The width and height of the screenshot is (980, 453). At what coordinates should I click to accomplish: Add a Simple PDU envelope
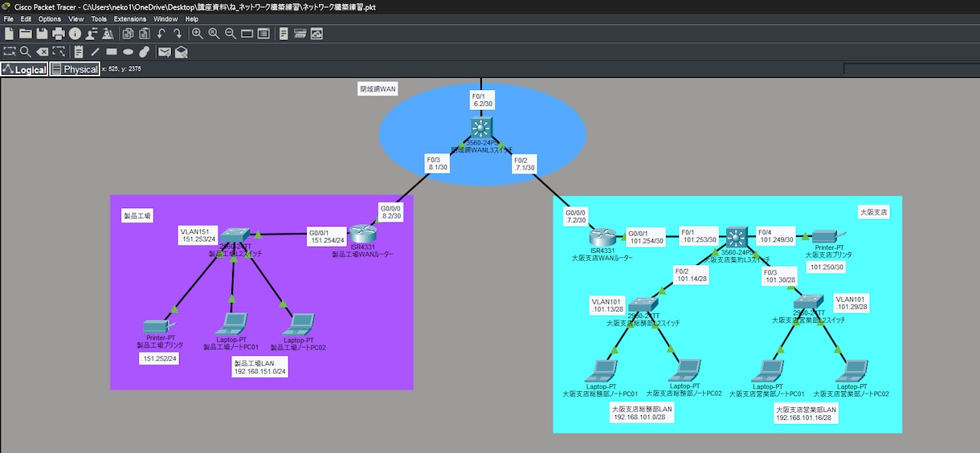coord(165,51)
